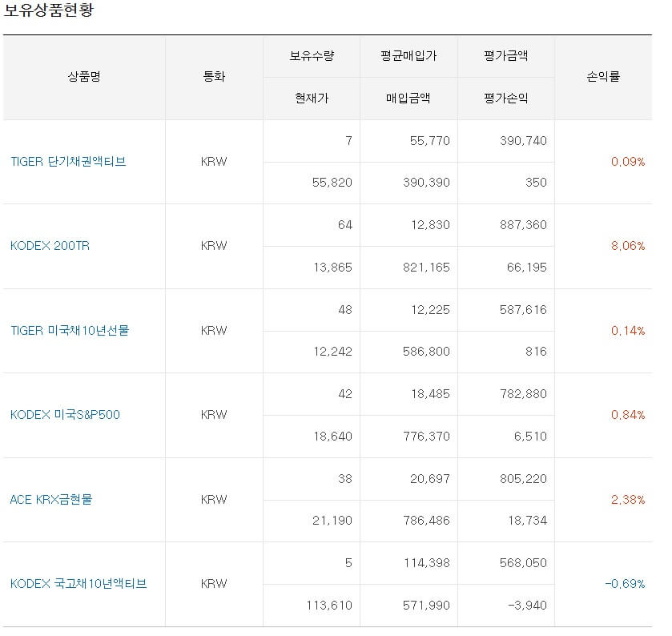Select the purchase amount 390,390
Viewport: 672px width, 636px height.
point(426,183)
